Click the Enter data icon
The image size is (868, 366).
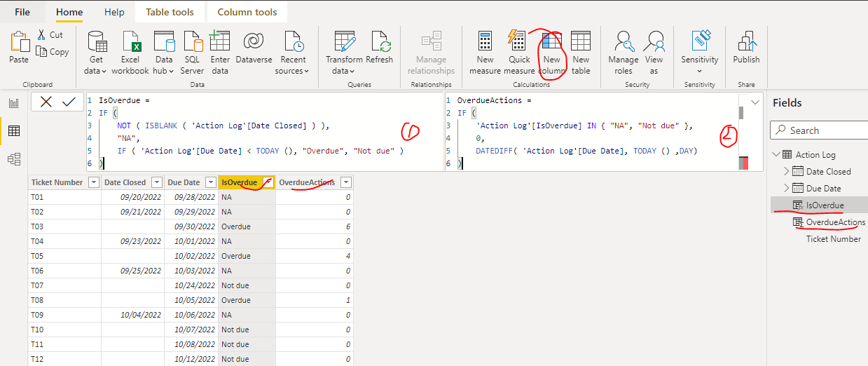click(x=220, y=42)
